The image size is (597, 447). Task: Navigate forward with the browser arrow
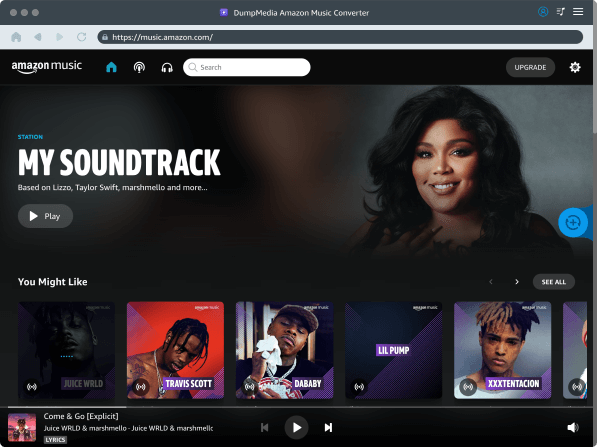59,37
